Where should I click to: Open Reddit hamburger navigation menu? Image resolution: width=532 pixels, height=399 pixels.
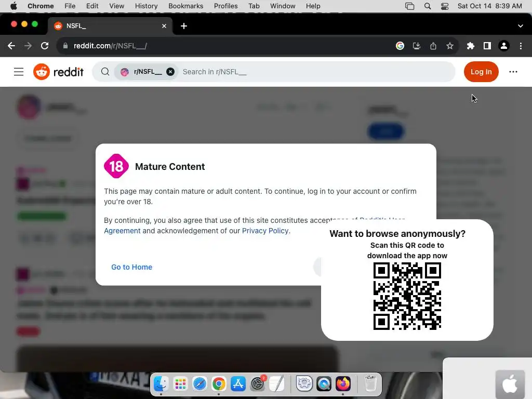click(x=19, y=72)
